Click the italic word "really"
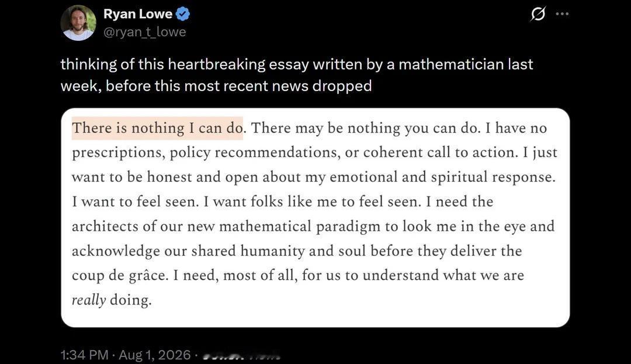 [89, 300]
